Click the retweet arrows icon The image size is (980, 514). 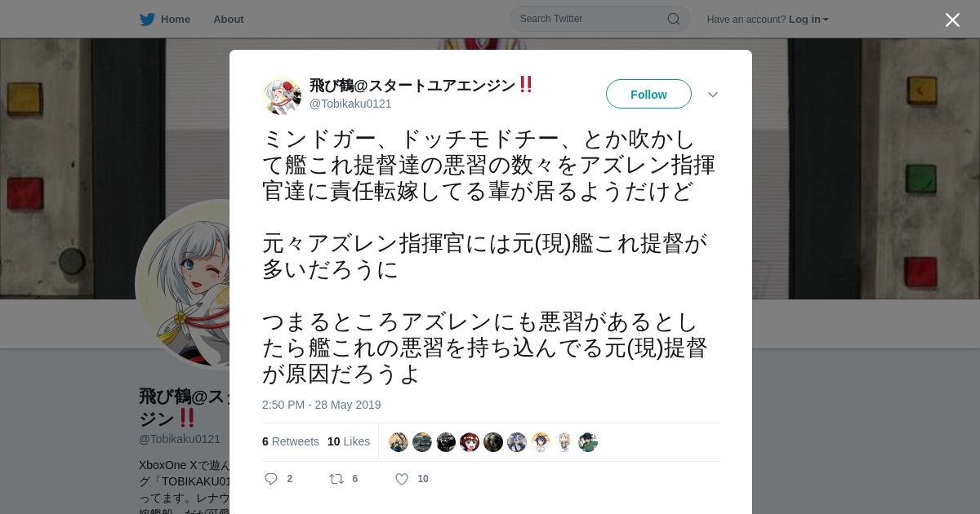[x=336, y=479]
